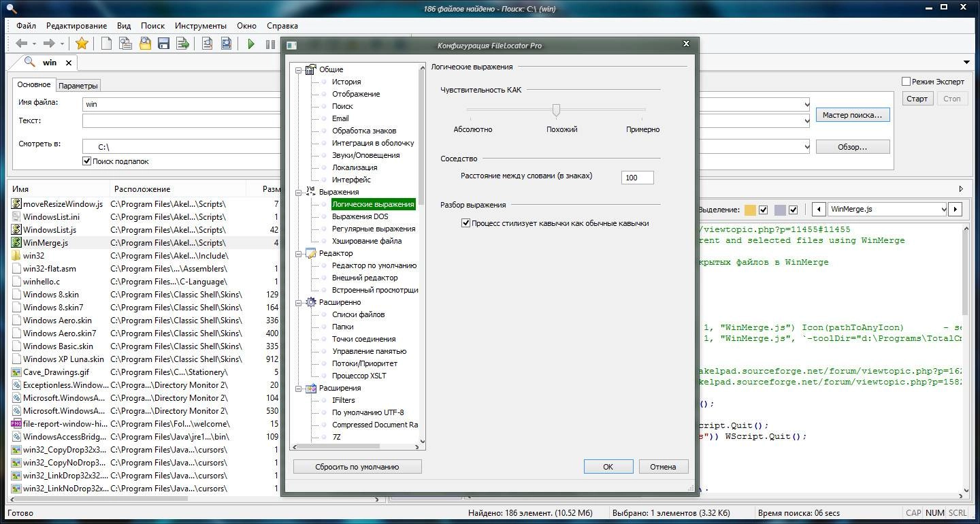The width and height of the screenshot is (980, 524).
Task: Collapse the Общие tree node
Action: 298,69
